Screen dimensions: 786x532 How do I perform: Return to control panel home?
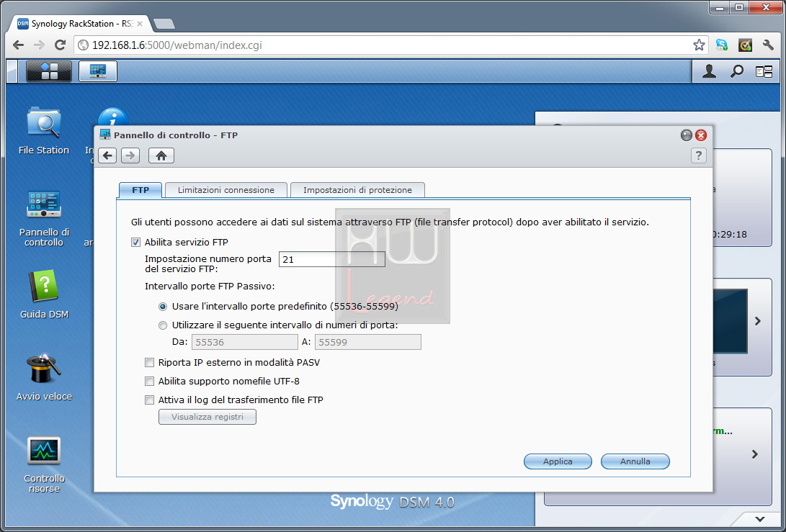tap(161, 155)
